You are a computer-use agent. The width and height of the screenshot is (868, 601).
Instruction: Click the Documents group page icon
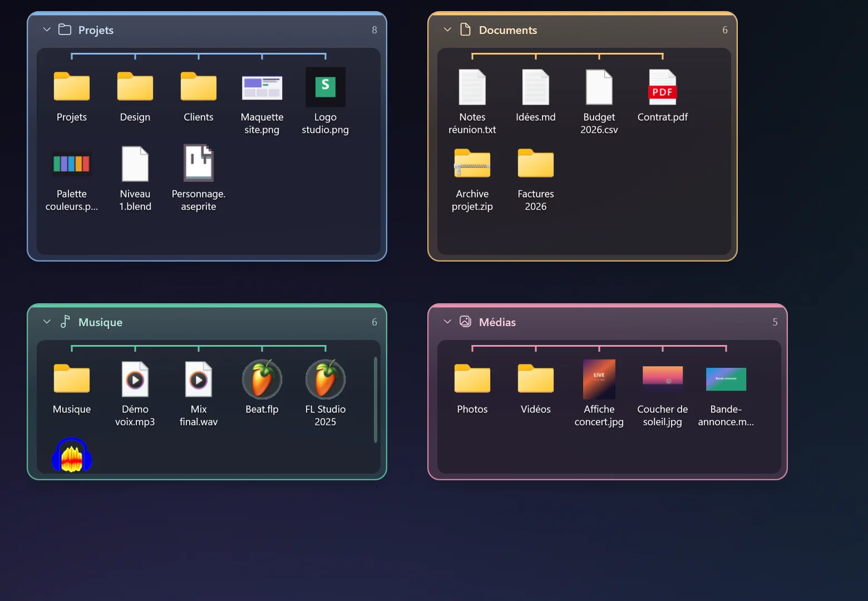tap(466, 29)
